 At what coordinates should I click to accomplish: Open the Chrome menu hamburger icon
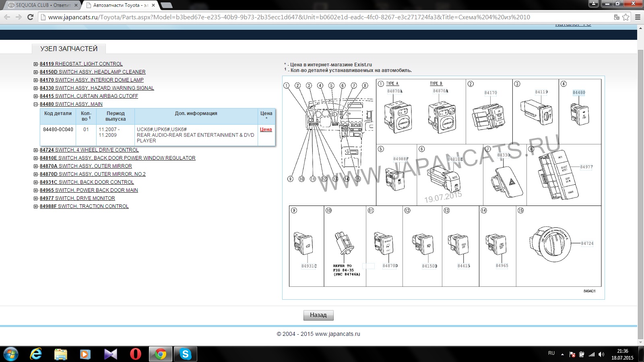(x=637, y=17)
